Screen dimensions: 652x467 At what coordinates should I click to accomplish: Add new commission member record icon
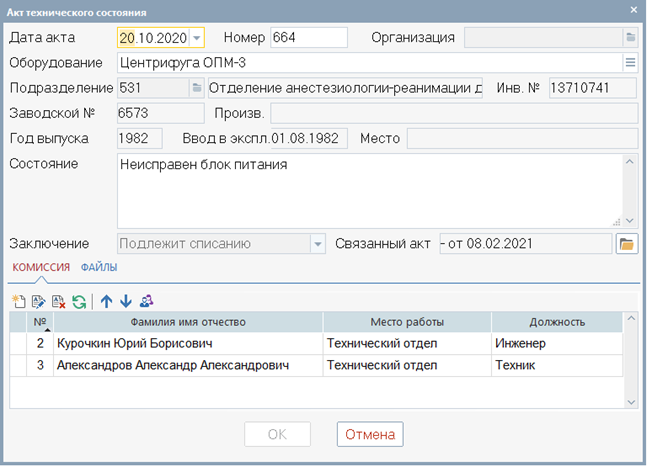point(19,301)
